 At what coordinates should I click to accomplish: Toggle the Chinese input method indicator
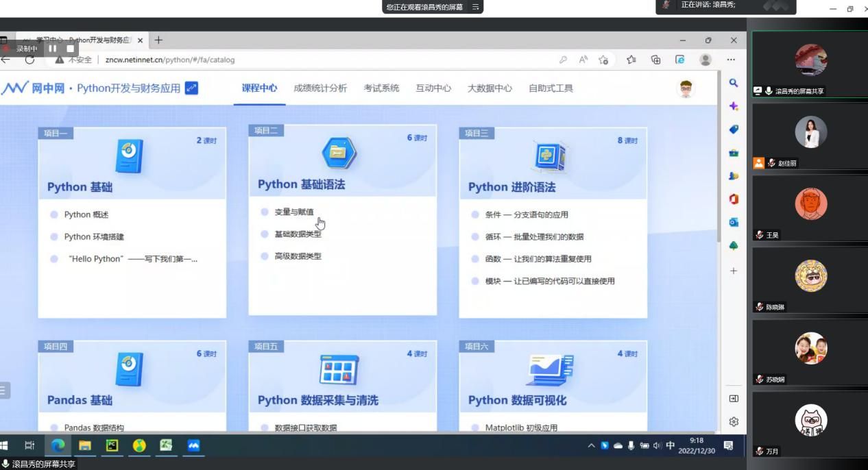point(670,446)
